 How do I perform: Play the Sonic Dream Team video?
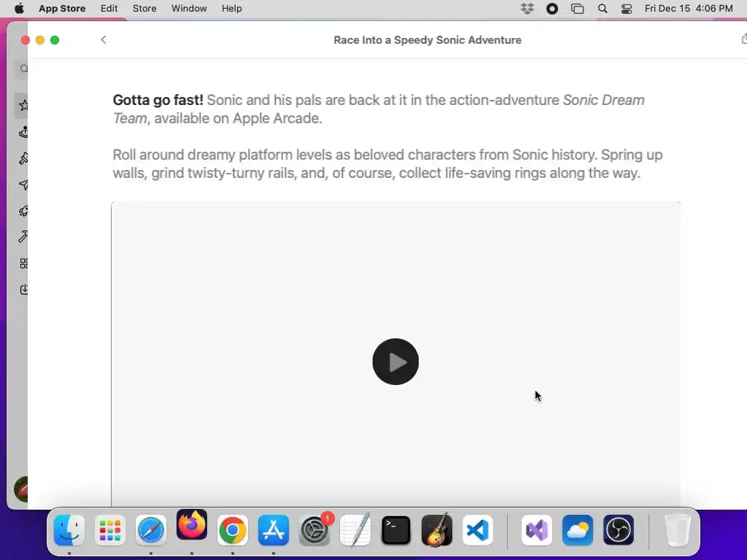tap(395, 362)
